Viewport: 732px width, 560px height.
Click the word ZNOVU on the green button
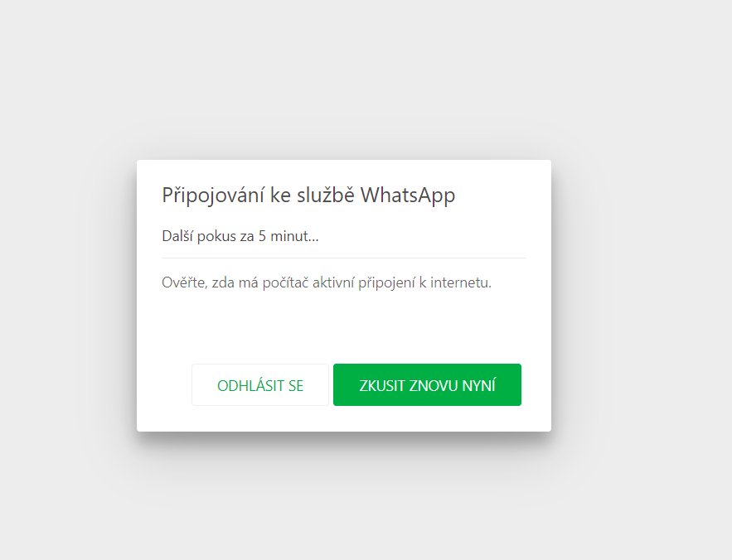tap(434, 386)
